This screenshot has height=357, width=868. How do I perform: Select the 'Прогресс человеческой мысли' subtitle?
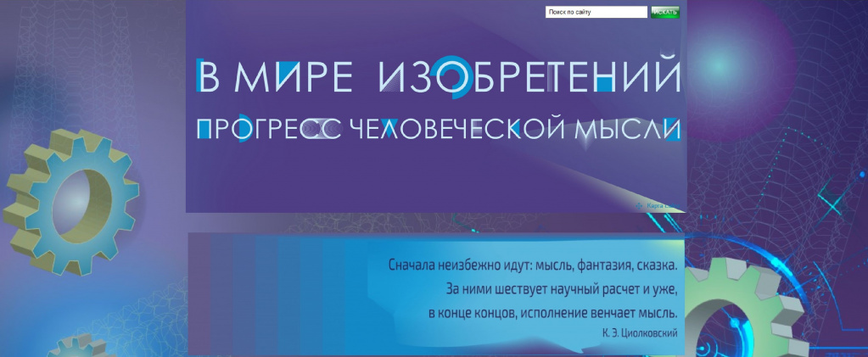click(439, 129)
